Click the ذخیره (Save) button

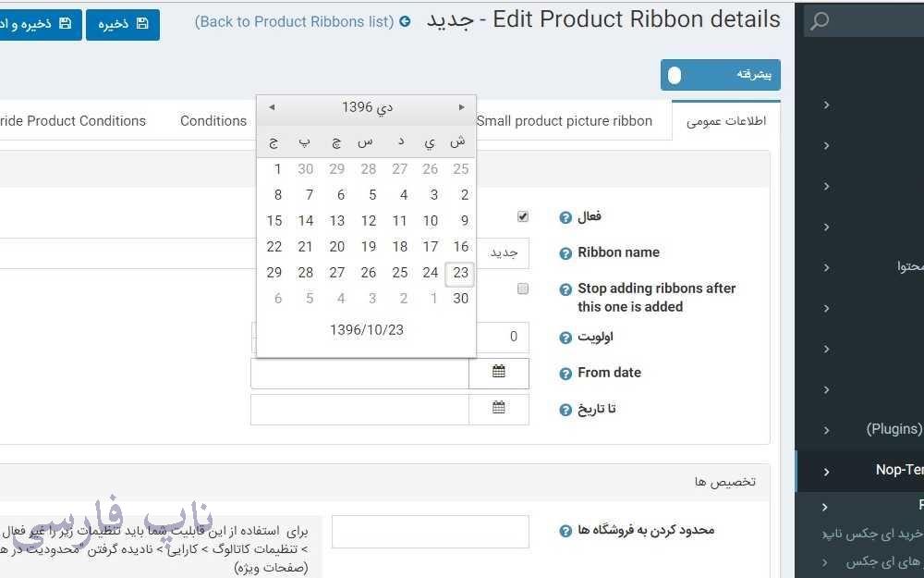tap(123, 25)
